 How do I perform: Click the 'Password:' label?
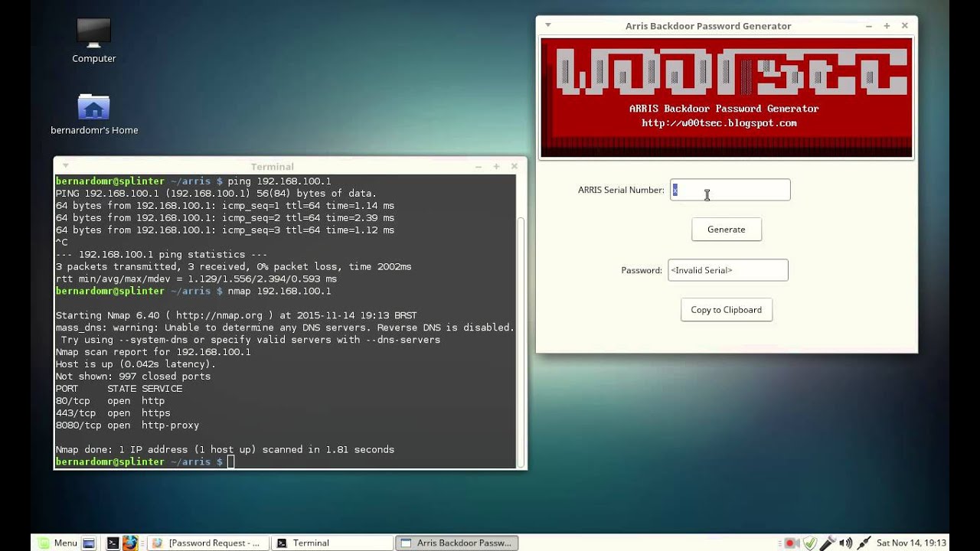pos(642,270)
